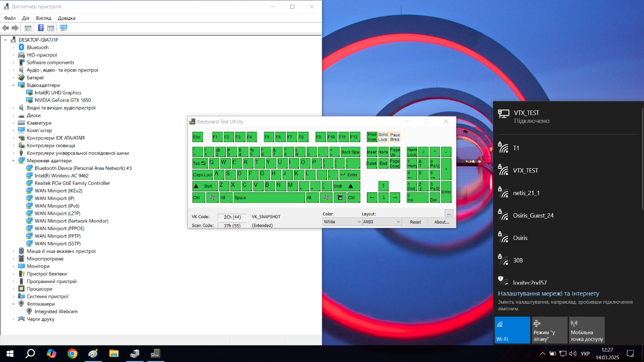Expand the Bluetooth category in device tree
Viewport: 644px width, 362px height.
13,48
